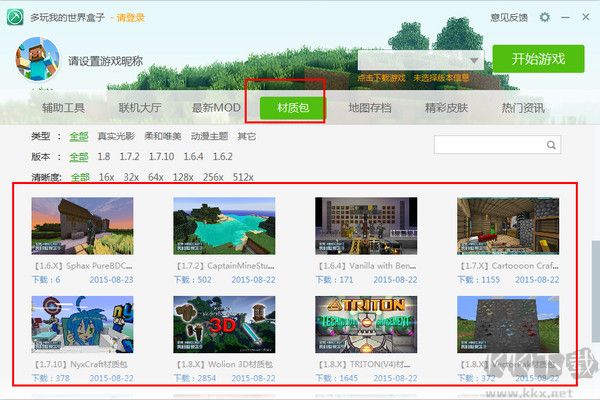Click the 【1.7.10】NyxCraft材质包 title
This screenshot has width=600, height=400.
click(81, 364)
